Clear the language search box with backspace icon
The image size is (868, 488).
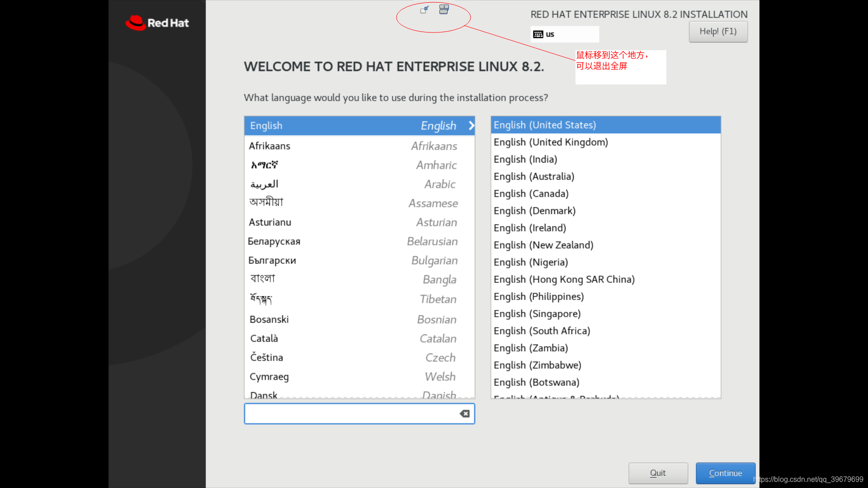click(x=464, y=414)
